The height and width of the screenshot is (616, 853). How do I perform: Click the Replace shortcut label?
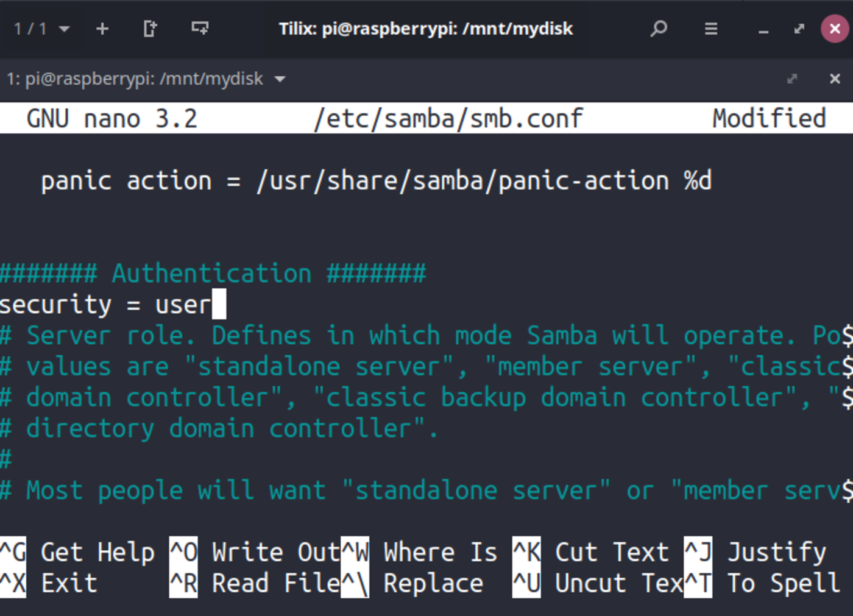click(433, 582)
